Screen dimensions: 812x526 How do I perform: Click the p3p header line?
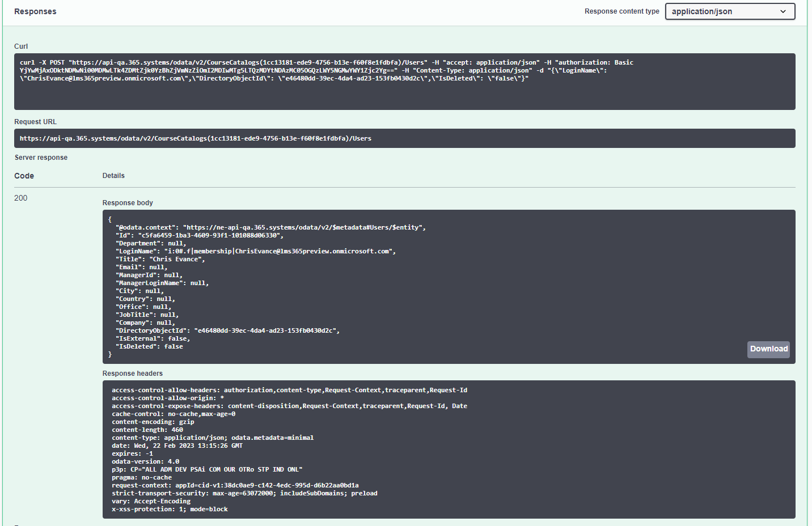(x=207, y=469)
